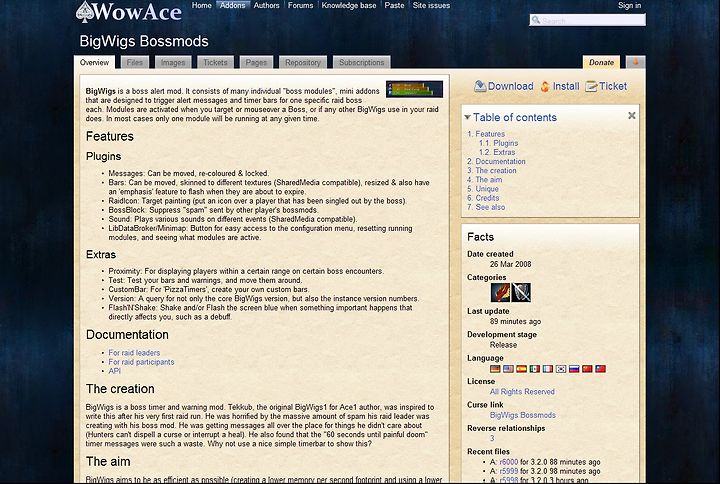Click the Sign in link
720x484 pixels.
629,6
